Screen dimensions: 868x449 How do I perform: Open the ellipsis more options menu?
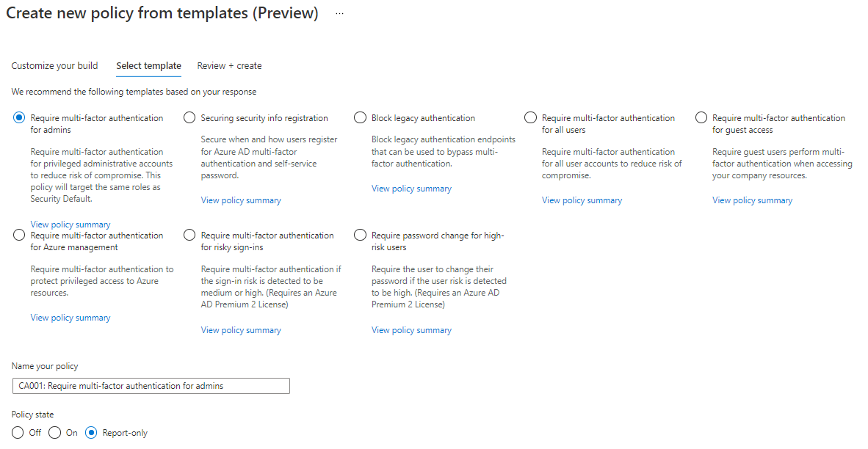coord(340,14)
